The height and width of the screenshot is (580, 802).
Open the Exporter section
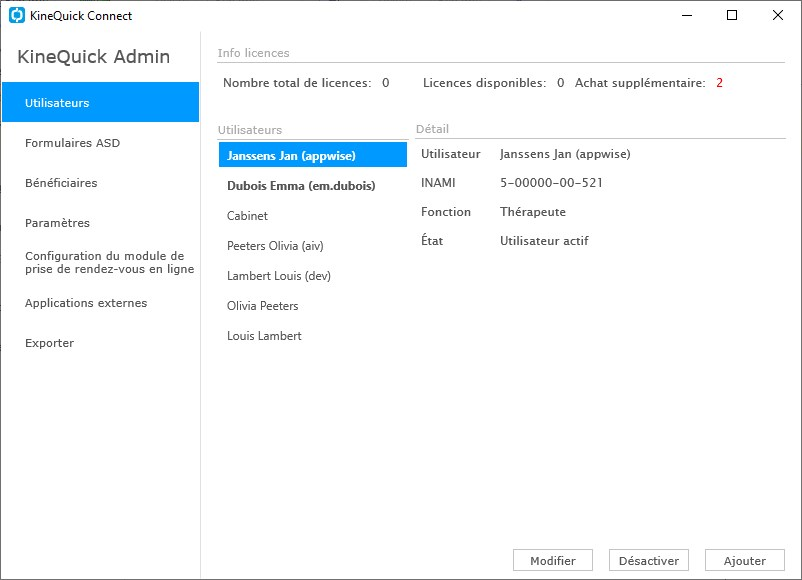tap(100, 343)
